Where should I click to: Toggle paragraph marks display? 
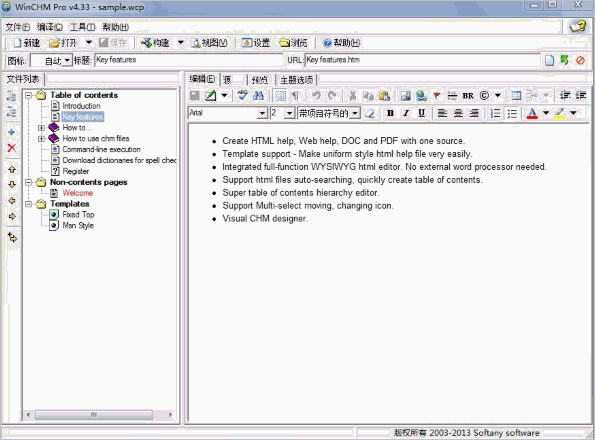coord(296,96)
